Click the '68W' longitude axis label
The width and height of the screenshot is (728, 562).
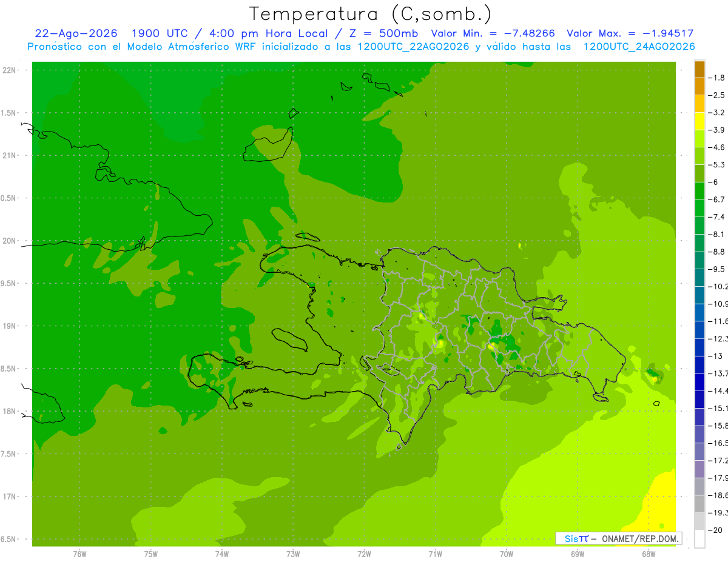tap(649, 554)
